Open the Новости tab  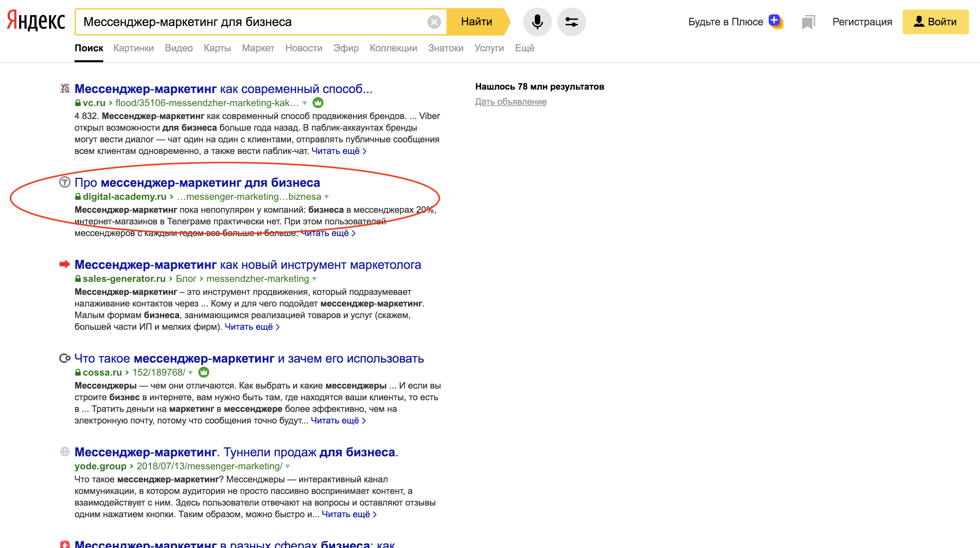coord(304,48)
